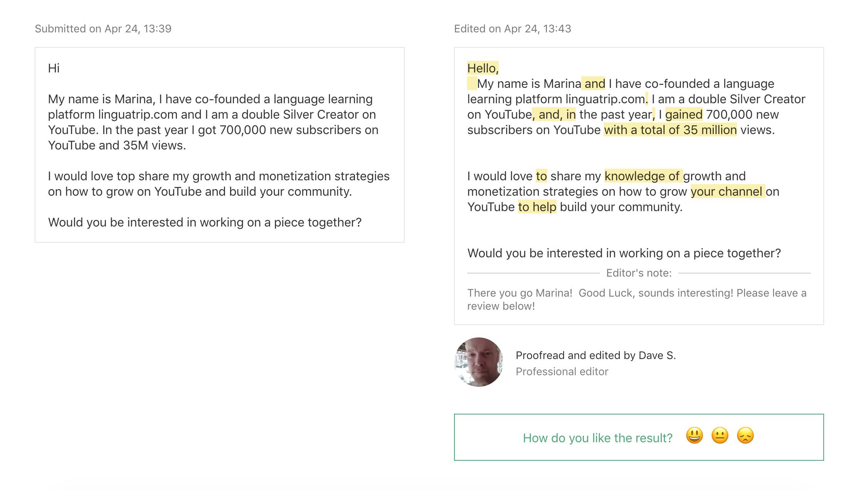This screenshot has height=490, width=868.
Task: Click 'Edited on Apr 24, 13:43' timestamp
Action: click(x=513, y=29)
